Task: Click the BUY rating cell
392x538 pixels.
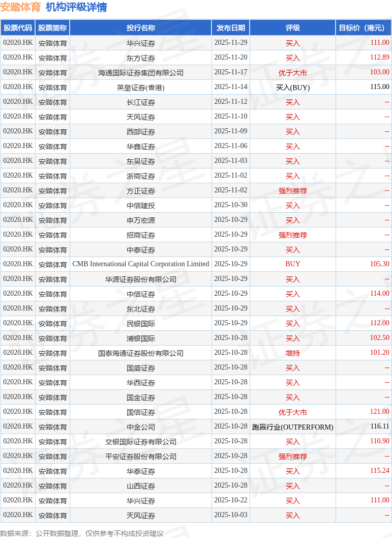Action: (x=293, y=264)
